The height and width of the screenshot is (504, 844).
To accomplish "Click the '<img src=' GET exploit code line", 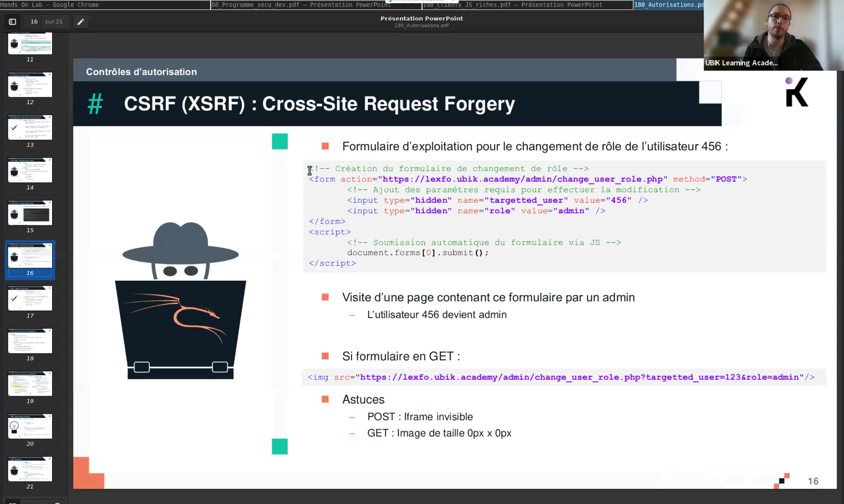I will coord(561,377).
